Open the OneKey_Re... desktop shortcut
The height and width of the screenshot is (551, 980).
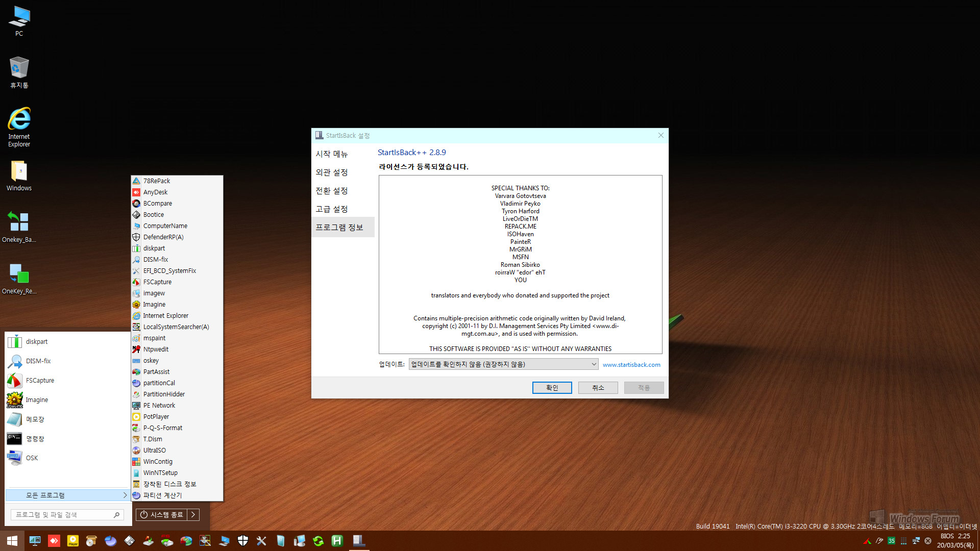19,279
